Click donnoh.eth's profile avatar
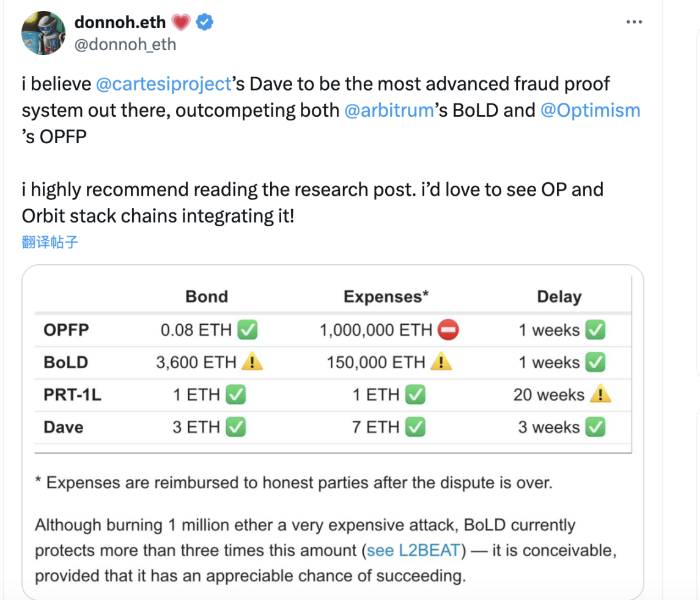Image resolution: width=700 pixels, height=600 pixels. (43, 32)
